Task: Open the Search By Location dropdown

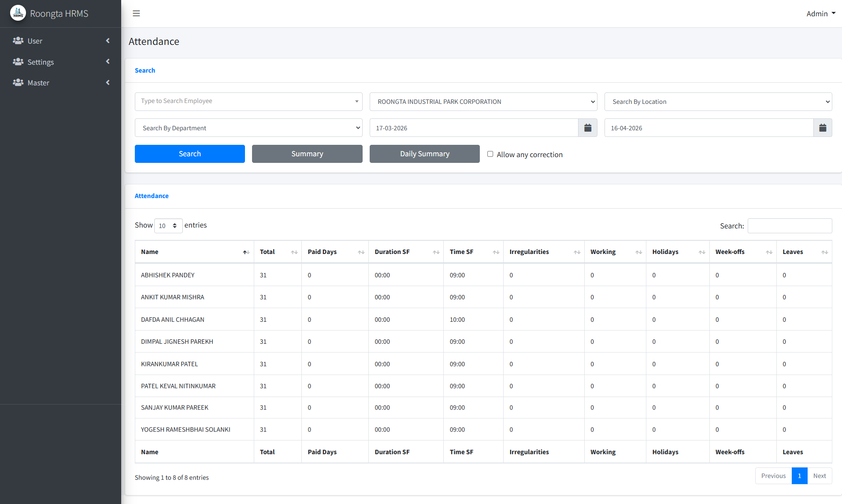Action: (718, 102)
